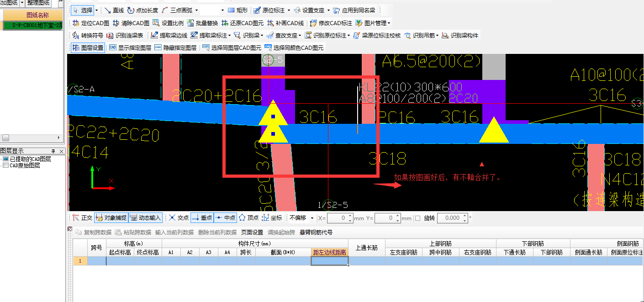Click 查改支座 check and modify supports
Screen dimensions: 644x302
282,35
